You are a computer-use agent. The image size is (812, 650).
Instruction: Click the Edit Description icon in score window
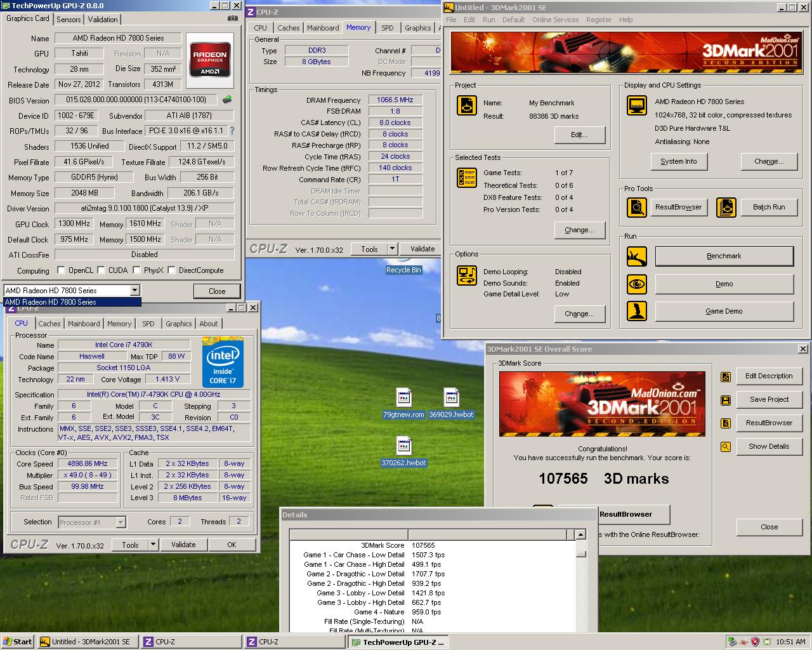[726, 376]
